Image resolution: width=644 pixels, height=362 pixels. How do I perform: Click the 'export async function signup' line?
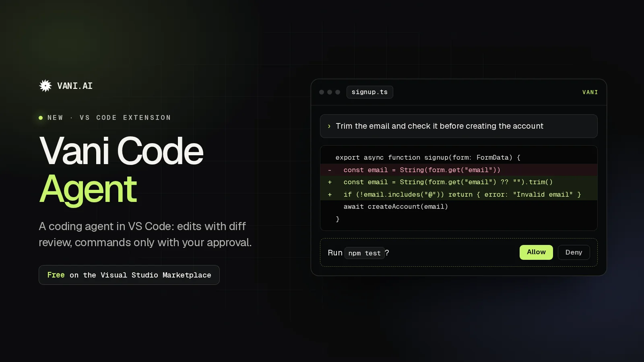tap(459, 158)
